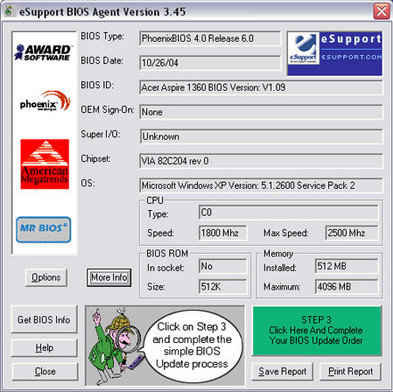Click the American Megatrends logo
This screenshot has width=393, height=392.
(45, 164)
